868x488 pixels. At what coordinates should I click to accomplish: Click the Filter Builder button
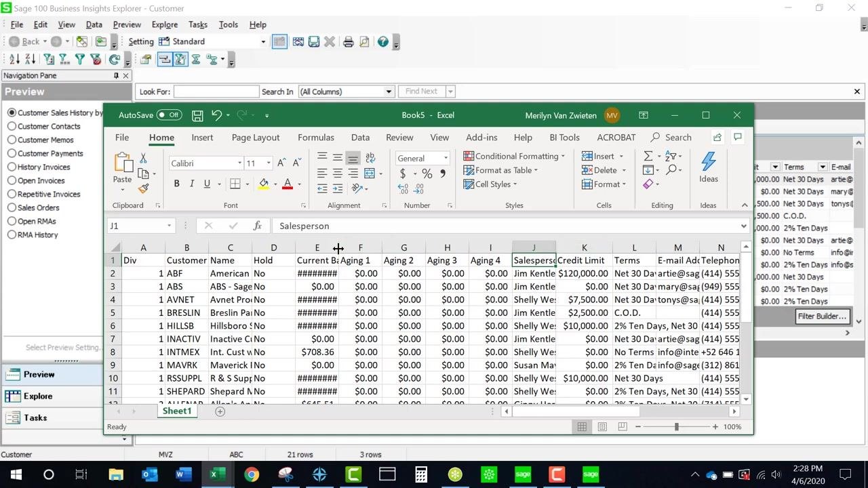click(x=823, y=317)
